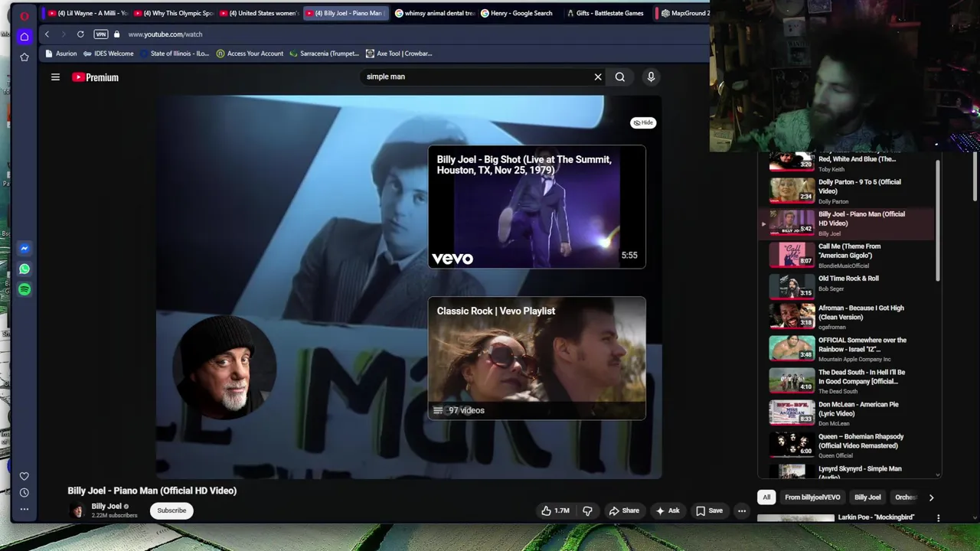Open the Sarracenia (Trumpet) bookmark

324,54
